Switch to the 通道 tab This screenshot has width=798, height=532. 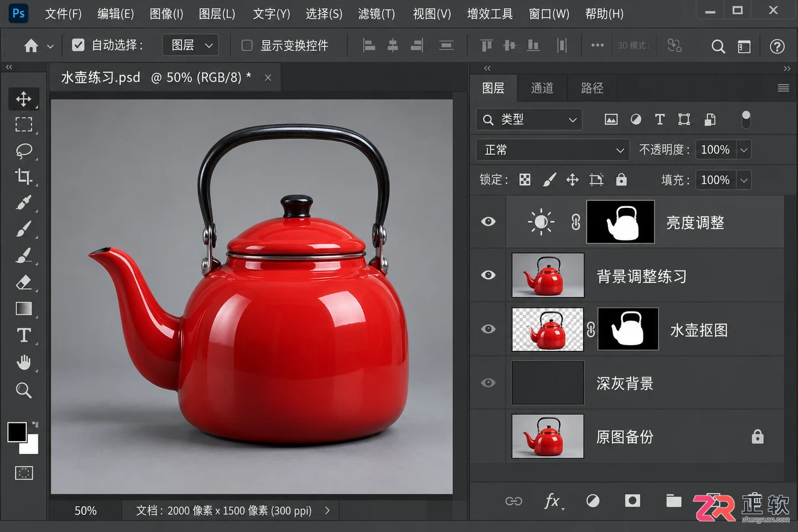point(542,88)
